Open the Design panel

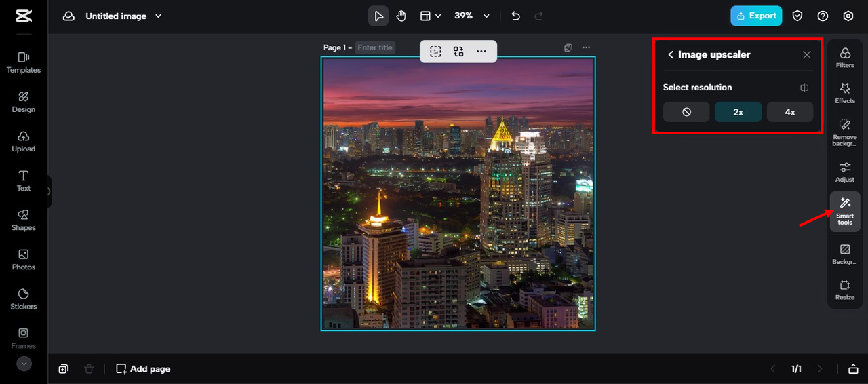(x=23, y=102)
